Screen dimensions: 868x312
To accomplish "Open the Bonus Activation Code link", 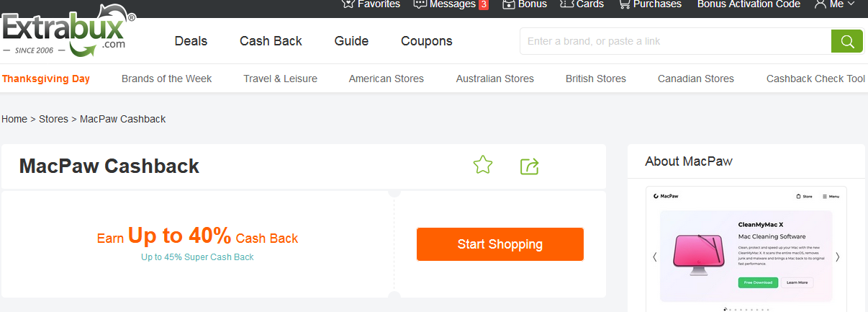I will (x=749, y=4).
